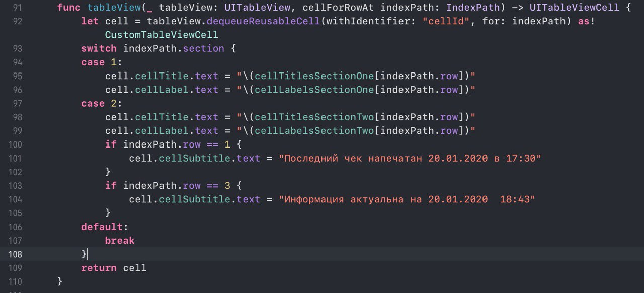The image size is (644, 293).
Task: Click the 'as!' cast operator
Action: point(586,22)
